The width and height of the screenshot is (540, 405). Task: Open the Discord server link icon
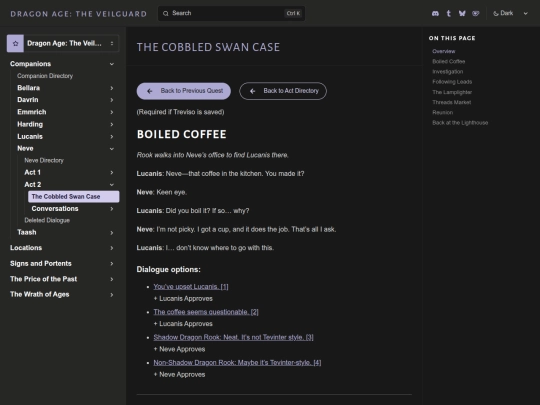[x=435, y=13]
